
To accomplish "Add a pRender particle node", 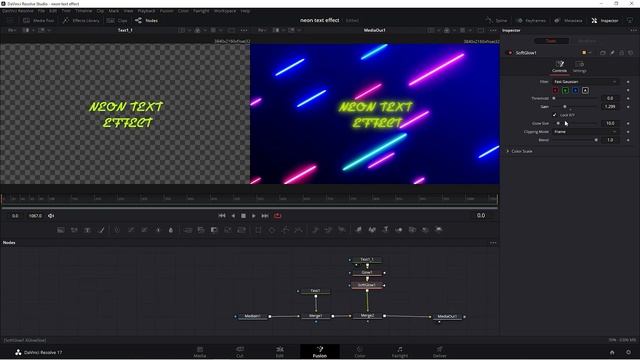I will pyautogui.click(x=342, y=230).
